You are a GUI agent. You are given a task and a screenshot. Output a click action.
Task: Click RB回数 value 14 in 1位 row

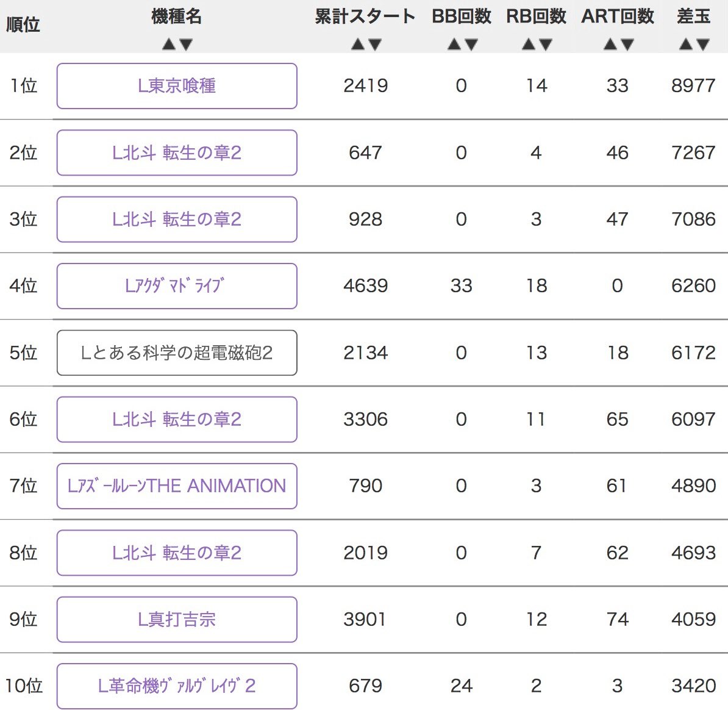pyautogui.click(x=537, y=86)
